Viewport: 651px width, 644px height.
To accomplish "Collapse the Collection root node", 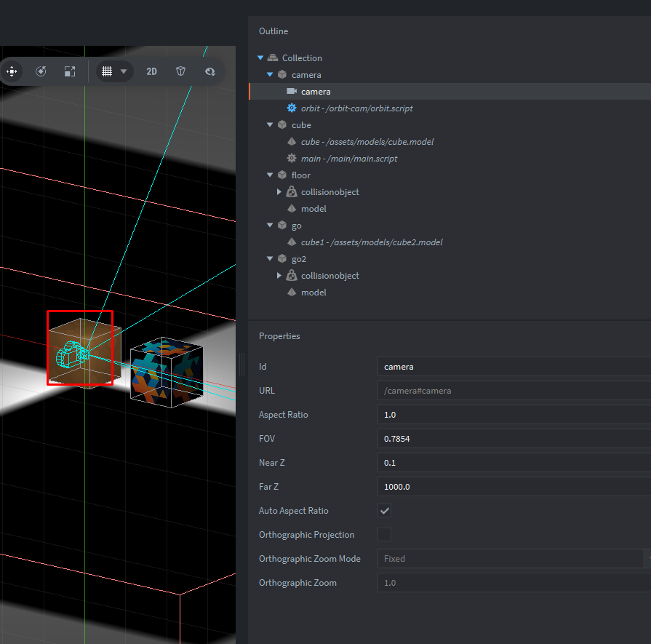I will 261,58.
